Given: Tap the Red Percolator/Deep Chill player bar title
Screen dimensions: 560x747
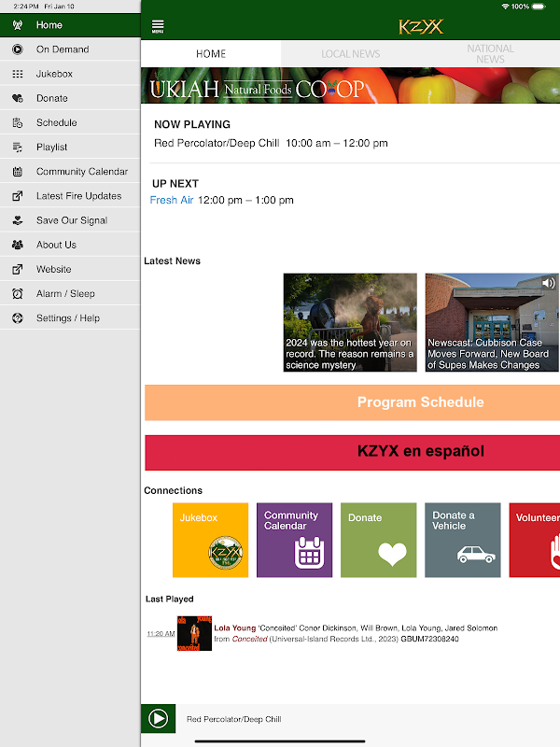Looking at the screenshot, I should point(234,719).
